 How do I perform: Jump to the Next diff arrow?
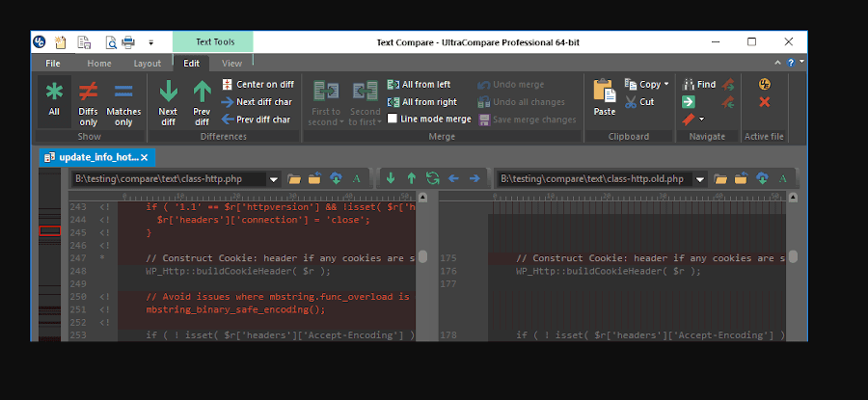coord(168,100)
